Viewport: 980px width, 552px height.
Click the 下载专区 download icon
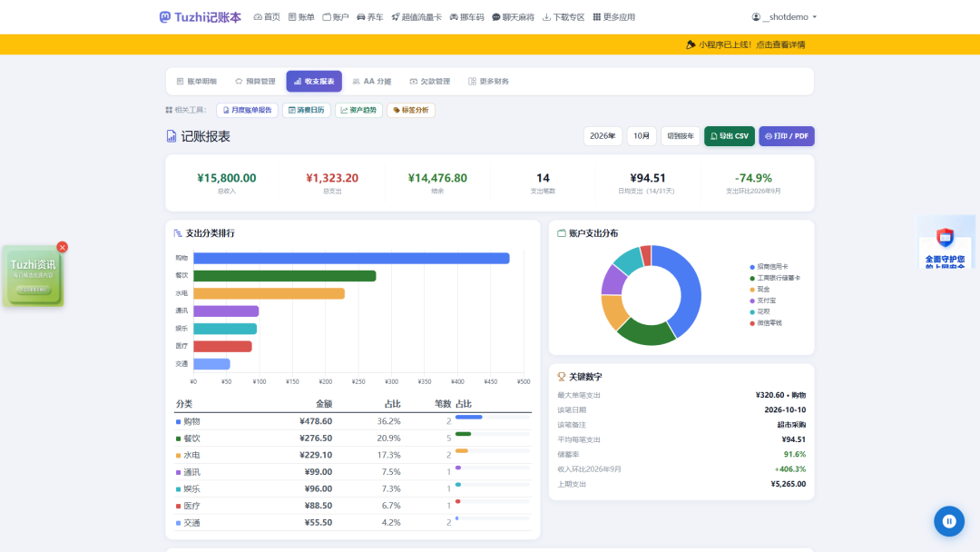click(546, 17)
